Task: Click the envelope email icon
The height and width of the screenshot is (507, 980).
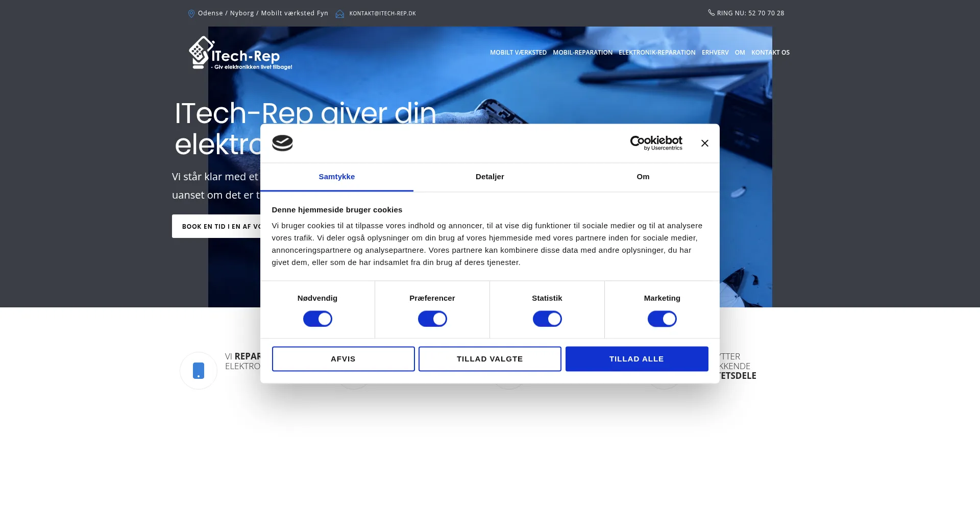Action: point(340,14)
